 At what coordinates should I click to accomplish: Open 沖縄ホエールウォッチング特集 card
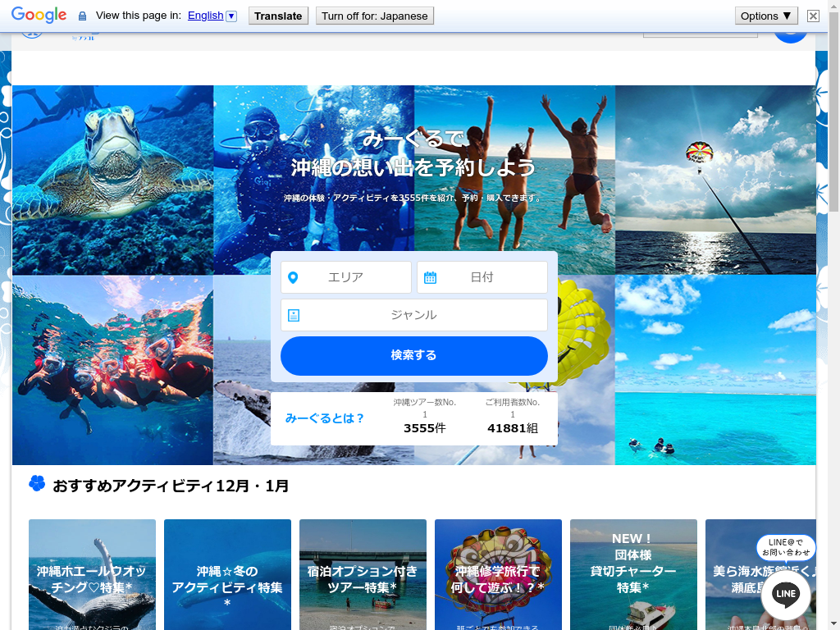(92, 574)
